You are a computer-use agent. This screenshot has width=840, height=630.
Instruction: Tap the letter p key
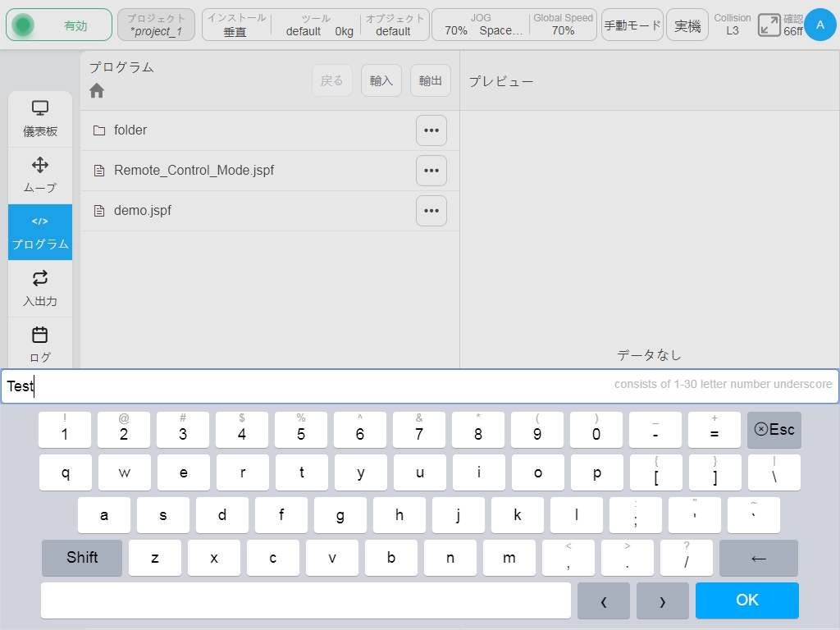click(597, 472)
